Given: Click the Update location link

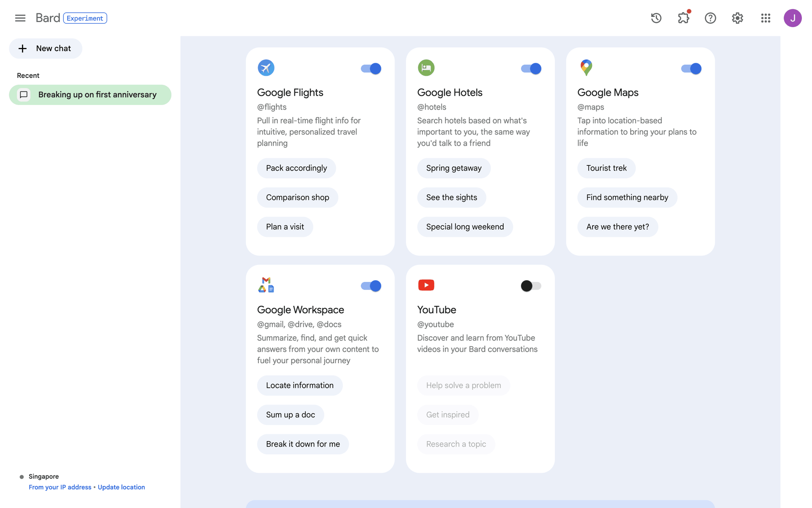Looking at the screenshot, I should [121, 487].
